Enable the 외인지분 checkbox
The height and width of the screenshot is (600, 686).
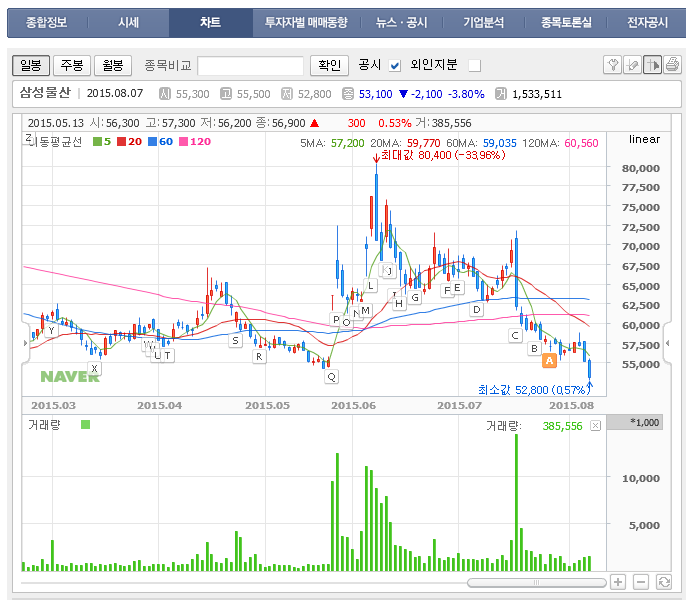(x=475, y=66)
